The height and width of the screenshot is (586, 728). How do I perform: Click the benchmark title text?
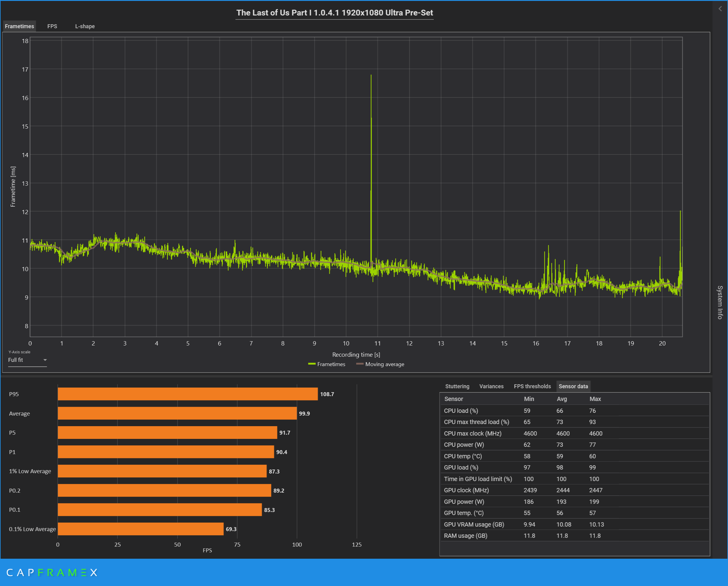pyautogui.click(x=334, y=13)
